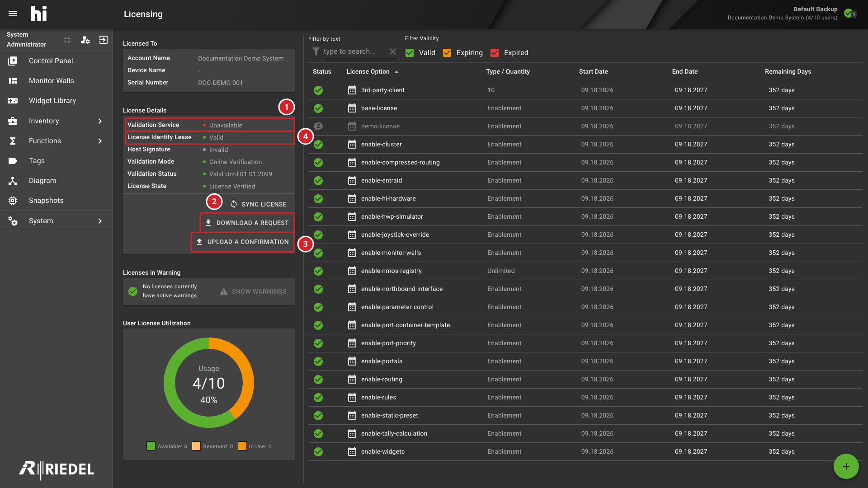Toggle the Valid filter checkbox
Image resolution: width=868 pixels, height=488 pixels.
pyautogui.click(x=410, y=53)
